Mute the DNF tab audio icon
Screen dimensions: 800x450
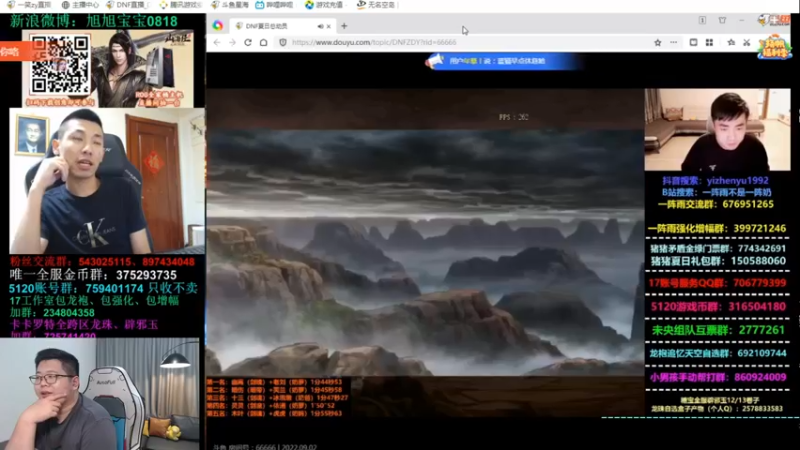click(320, 26)
